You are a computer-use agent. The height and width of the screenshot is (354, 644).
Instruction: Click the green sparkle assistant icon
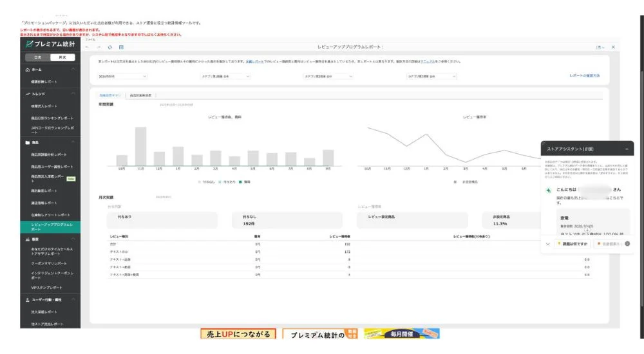548,190
